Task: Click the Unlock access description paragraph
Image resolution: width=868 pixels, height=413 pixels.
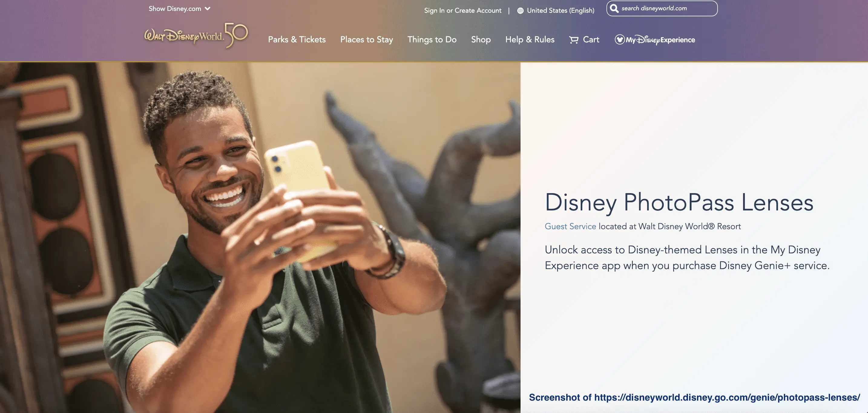Action: click(687, 258)
